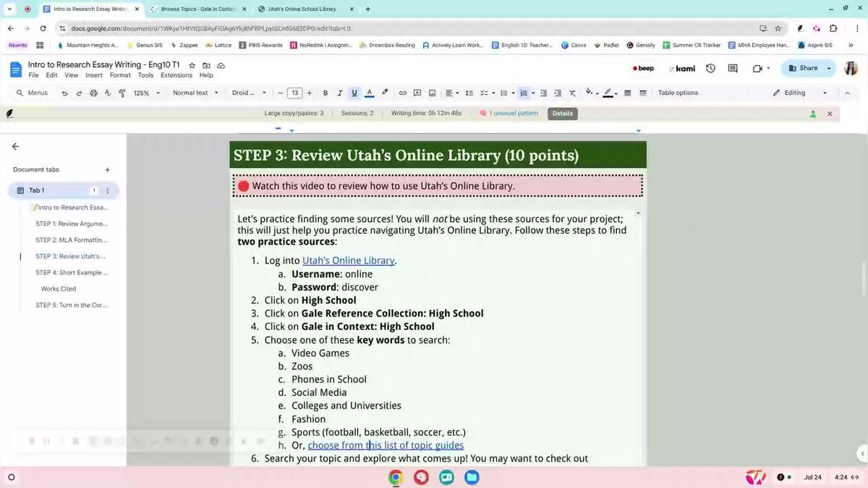Screen dimensions: 868x488
Task: Open the zoom level 125% dropdown
Action: 145,93
